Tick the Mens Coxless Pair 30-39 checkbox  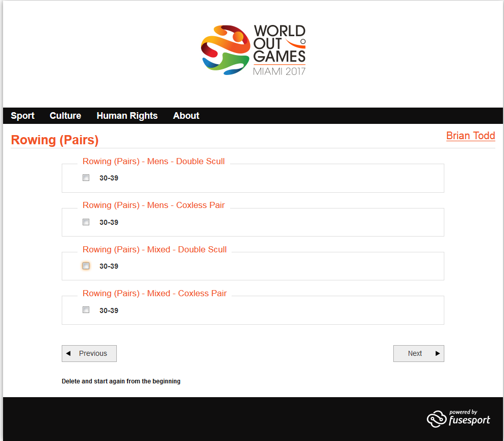pyautogui.click(x=86, y=222)
